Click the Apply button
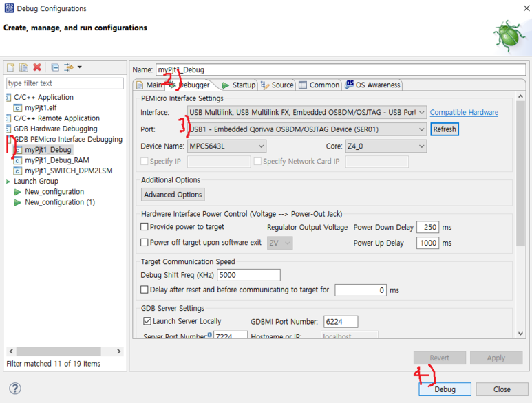The width and height of the screenshot is (532, 403). pyautogui.click(x=496, y=358)
